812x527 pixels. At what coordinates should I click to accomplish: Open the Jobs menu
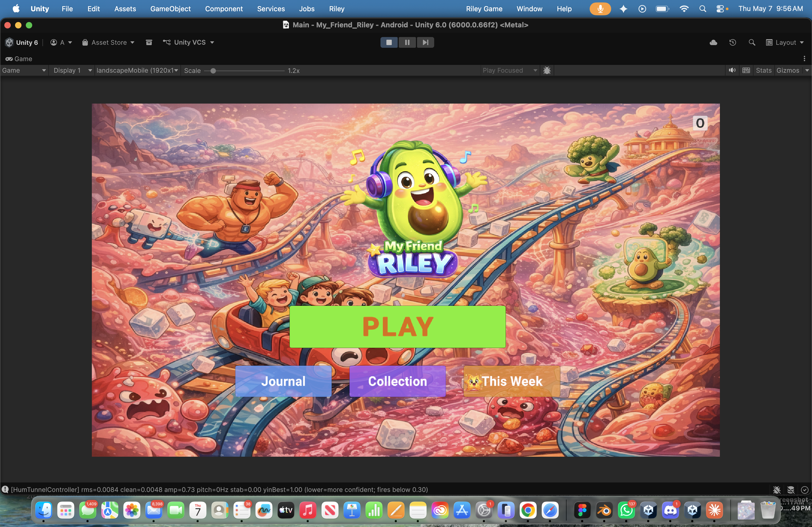(307, 9)
